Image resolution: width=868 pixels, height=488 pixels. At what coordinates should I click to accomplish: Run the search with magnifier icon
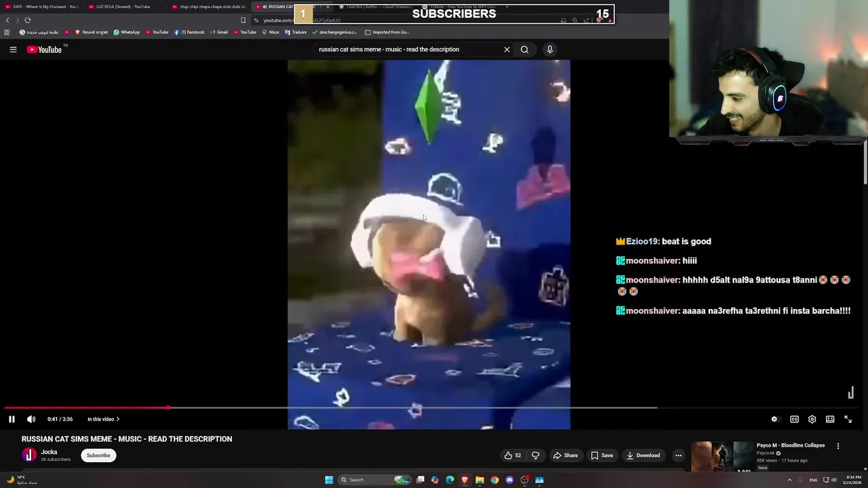click(x=524, y=49)
